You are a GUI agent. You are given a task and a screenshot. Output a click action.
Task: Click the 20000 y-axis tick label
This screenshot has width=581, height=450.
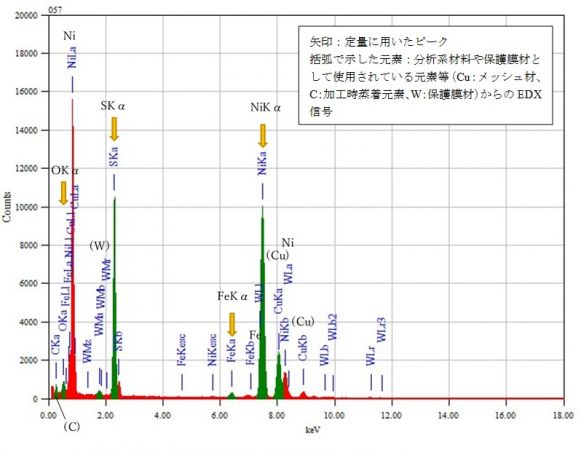[26, 16]
